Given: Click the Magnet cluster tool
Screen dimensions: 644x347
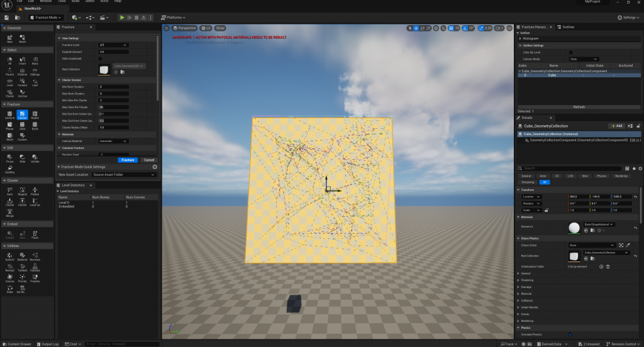Looking at the screenshot, I should click(x=22, y=195).
